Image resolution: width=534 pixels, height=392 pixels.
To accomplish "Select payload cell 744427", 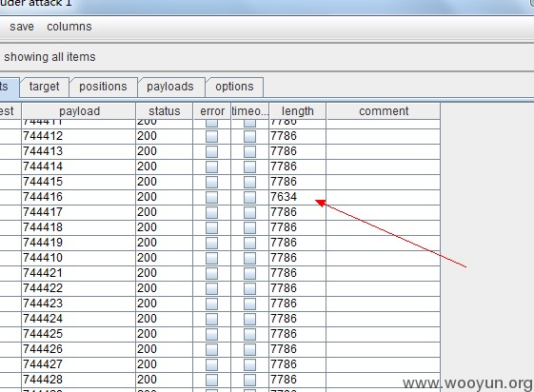I will (x=79, y=364).
